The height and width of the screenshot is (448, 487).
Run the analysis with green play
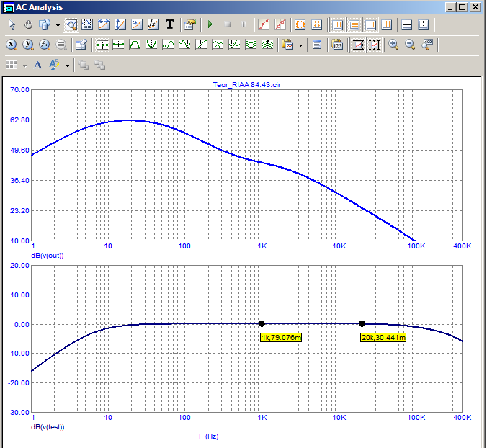[x=210, y=24]
